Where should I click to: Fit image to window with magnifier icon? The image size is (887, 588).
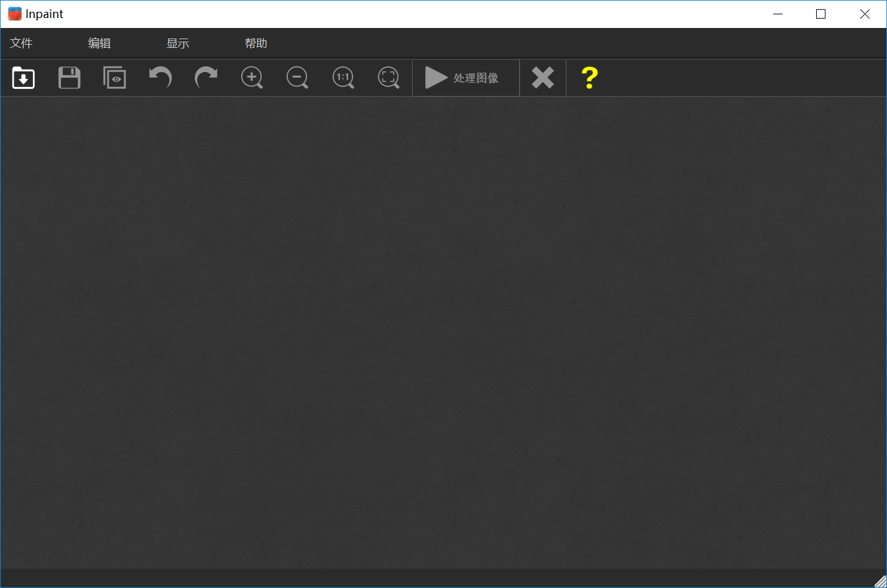[388, 78]
